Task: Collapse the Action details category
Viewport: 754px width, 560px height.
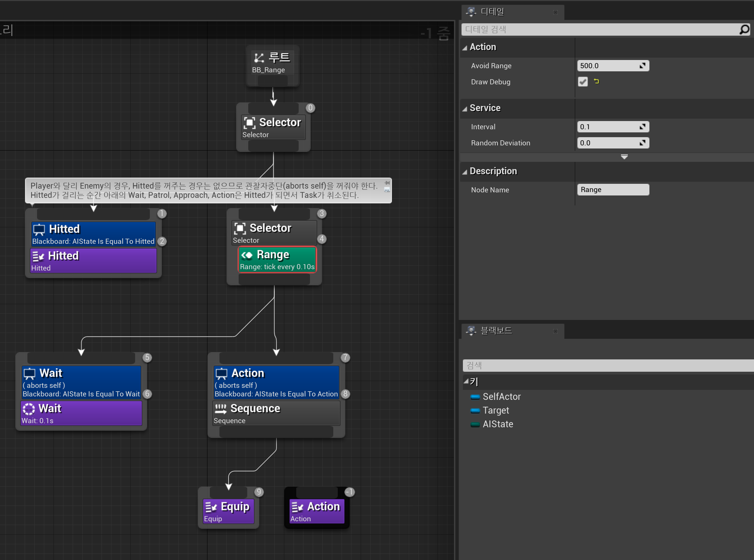Action: pos(465,48)
